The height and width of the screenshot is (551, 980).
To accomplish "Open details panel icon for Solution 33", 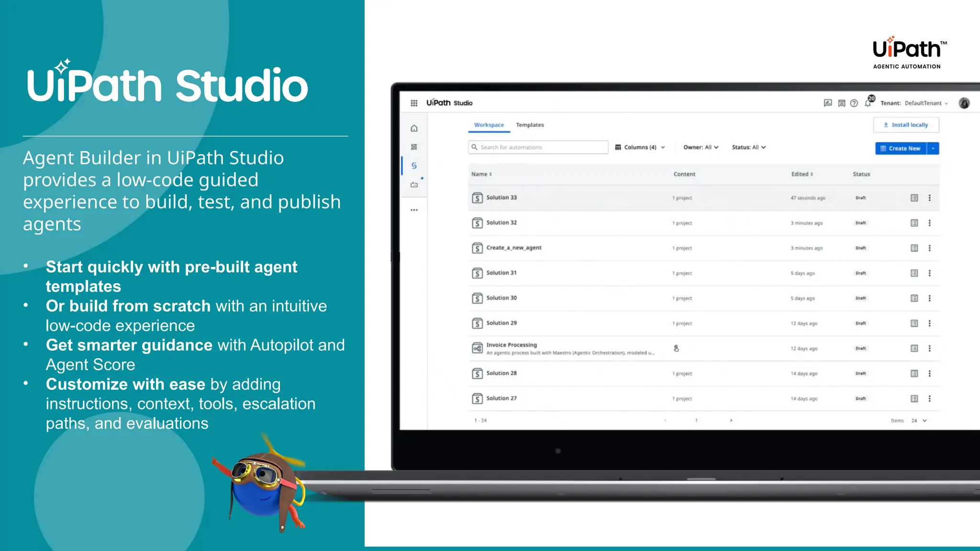I will (914, 198).
